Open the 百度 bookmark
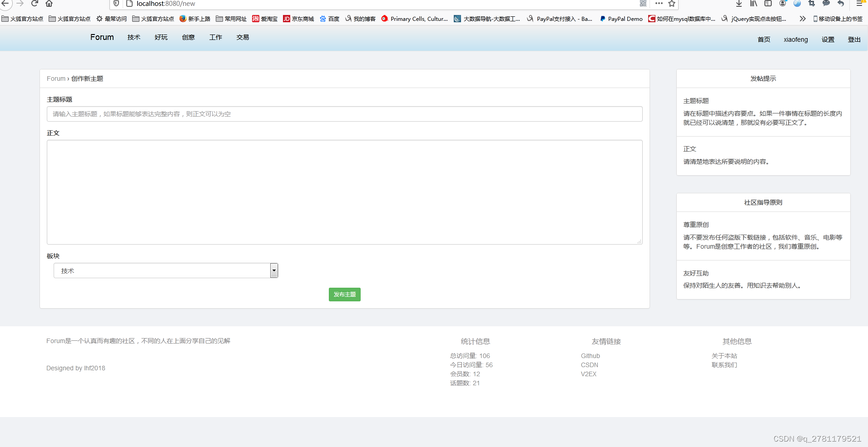 (x=329, y=19)
